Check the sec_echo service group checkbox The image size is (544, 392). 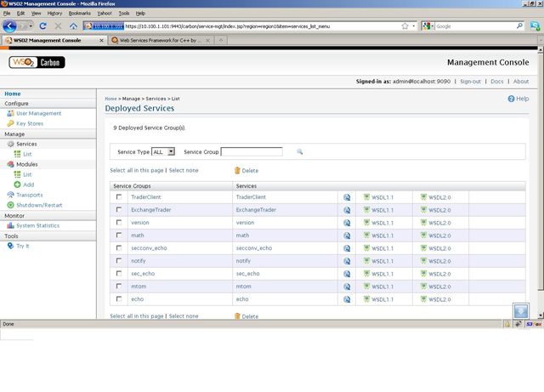[x=119, y=273]
